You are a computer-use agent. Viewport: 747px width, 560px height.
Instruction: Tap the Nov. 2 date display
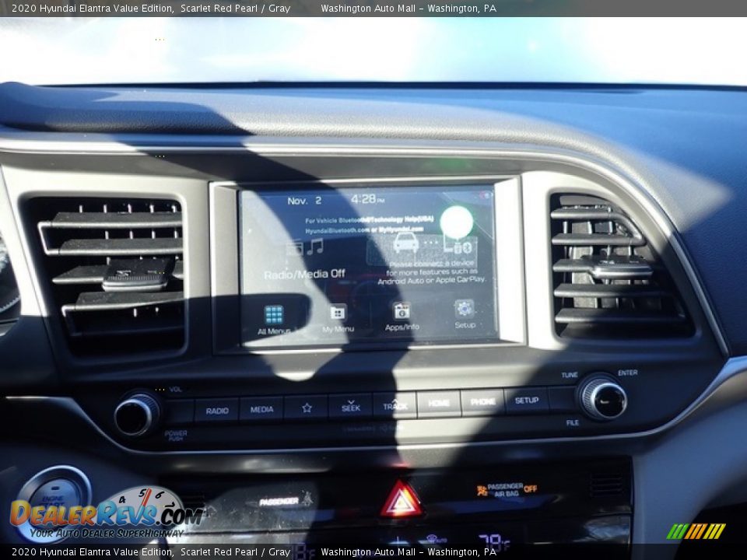304,201
